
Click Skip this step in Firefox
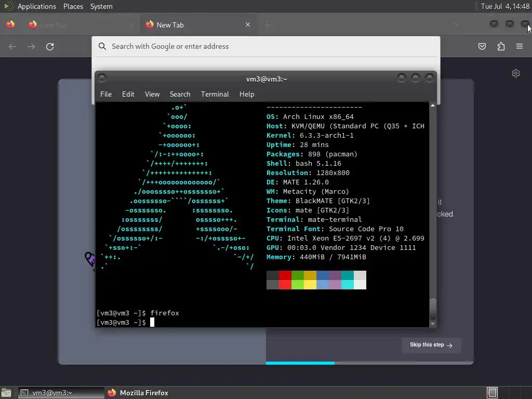point(431,345)
